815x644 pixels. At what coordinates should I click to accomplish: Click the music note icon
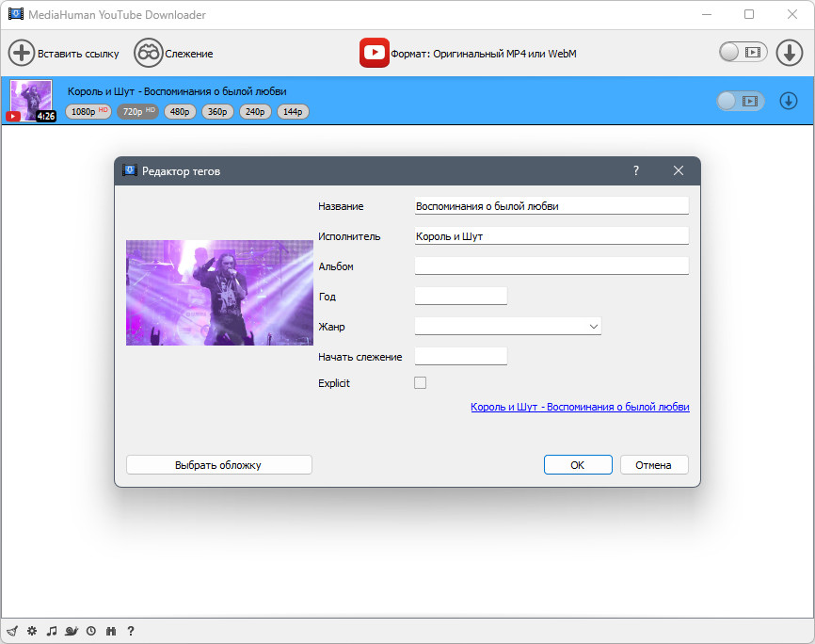pos(52,631)
